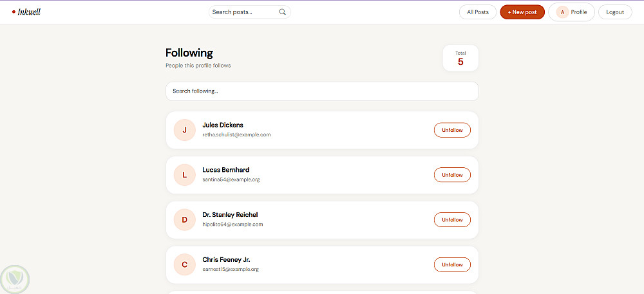Click the profile avatar A icon
The width and height of the screenshot is (644, 294).
coord(562,12)
